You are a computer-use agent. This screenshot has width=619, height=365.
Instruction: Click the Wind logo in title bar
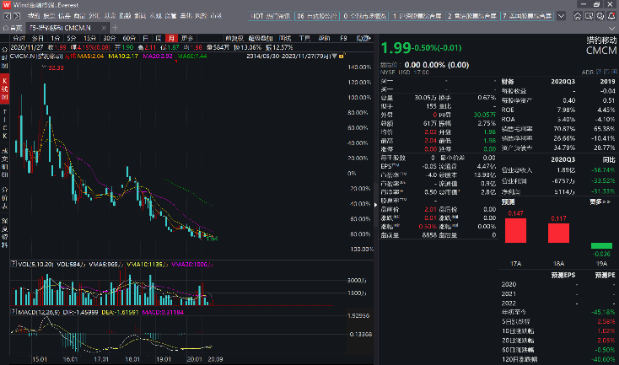6,5
